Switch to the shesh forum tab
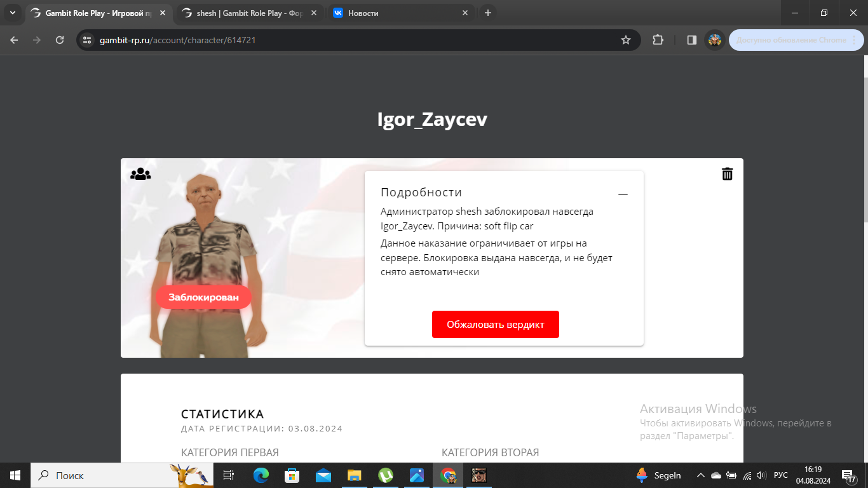868x488 pixels. tap(248, 13)
